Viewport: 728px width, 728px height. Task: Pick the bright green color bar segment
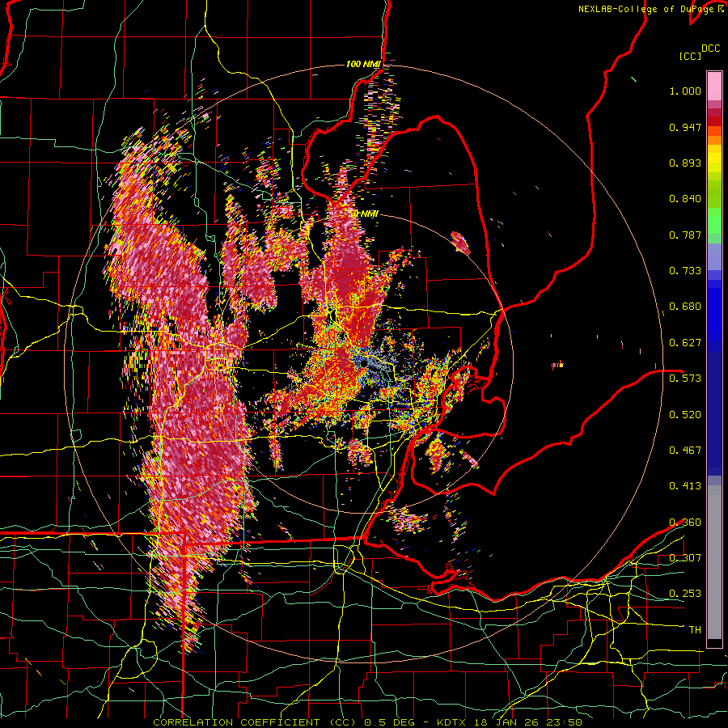click(x=714, y=221)
